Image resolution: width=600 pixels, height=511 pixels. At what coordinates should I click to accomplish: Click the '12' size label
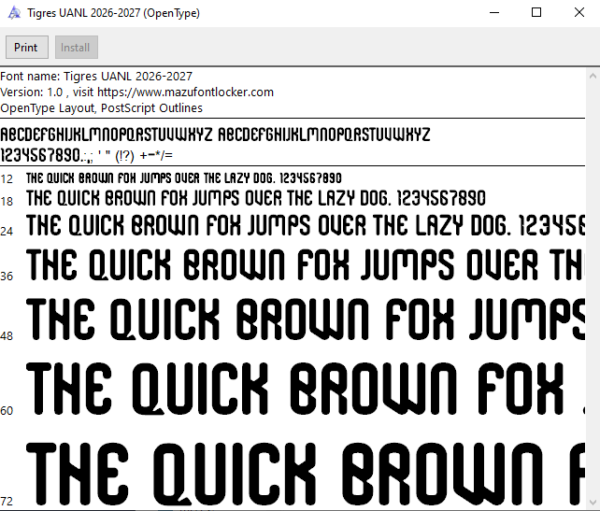pos(7,179)
